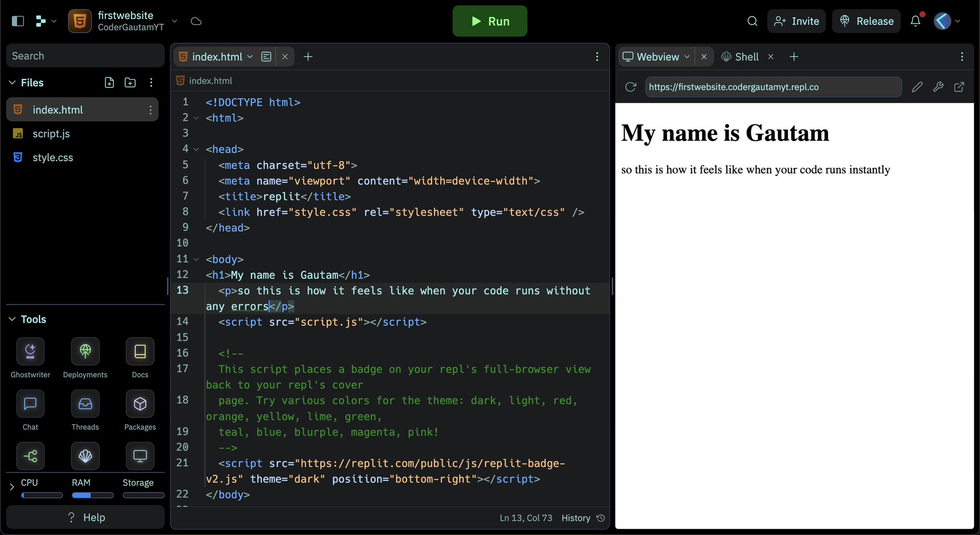Create a new file with the add-file icon
The height and width of the screenshot is (535, 980).
[109, 83]
